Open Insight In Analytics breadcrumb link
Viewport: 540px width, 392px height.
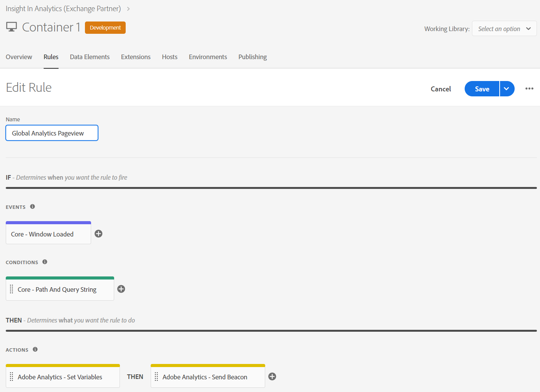tap(63, 8)
